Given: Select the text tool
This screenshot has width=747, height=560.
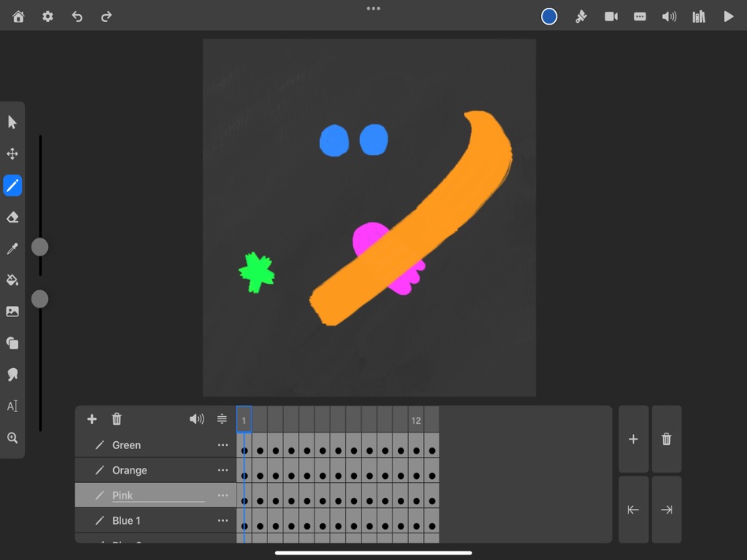Looking at the screenshot, I should 13,406.
